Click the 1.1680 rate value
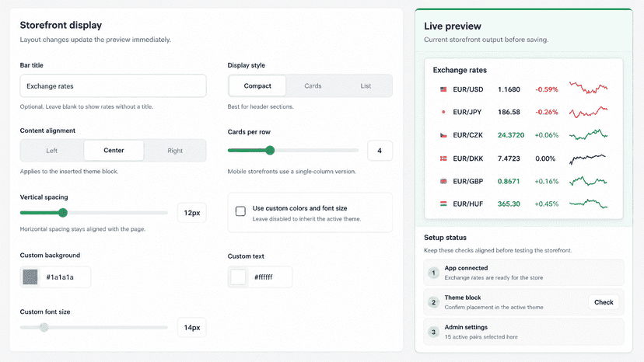This screenshot has width=644, height=362. (509, 89)
